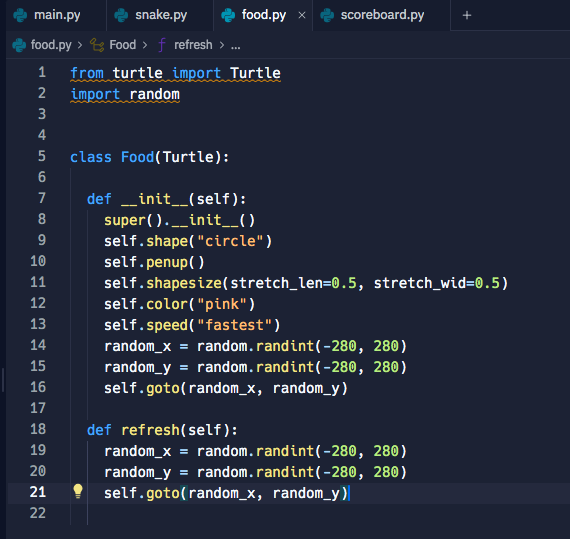Screen dimensions: 570x539
Task: Click 'stretch_wid=0.5' argument on line 11
Action: [x=437, y=283]
